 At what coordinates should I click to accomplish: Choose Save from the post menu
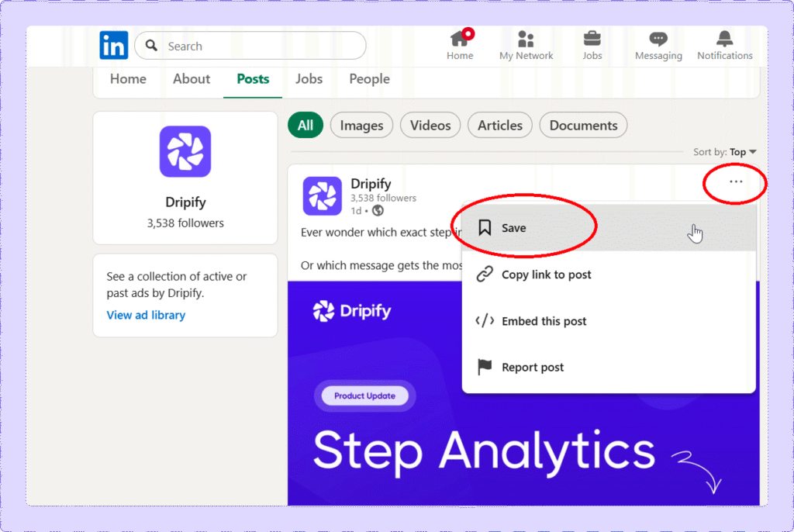tap(515, 227)
